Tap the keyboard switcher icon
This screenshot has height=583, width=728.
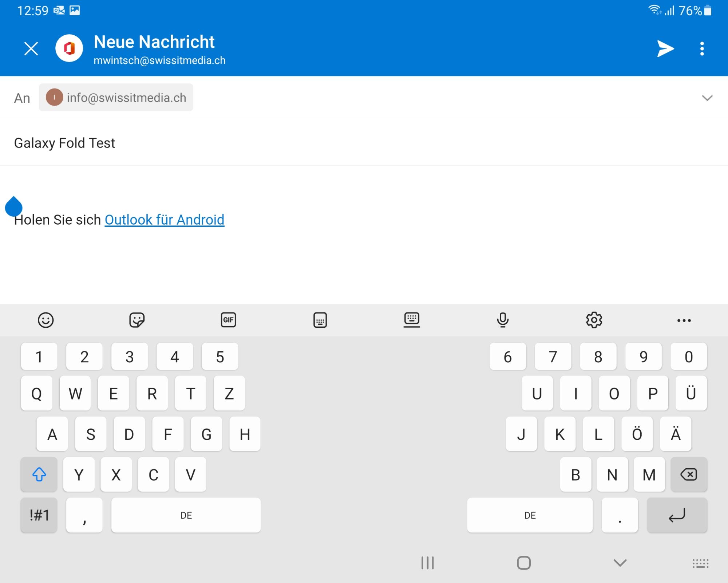(x=700, y=563)
